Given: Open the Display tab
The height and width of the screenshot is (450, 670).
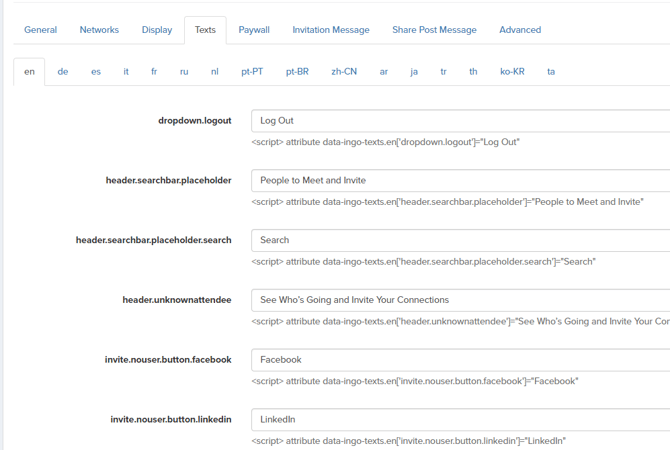Looking at the screenshot, I should click(x=157, y=30).
